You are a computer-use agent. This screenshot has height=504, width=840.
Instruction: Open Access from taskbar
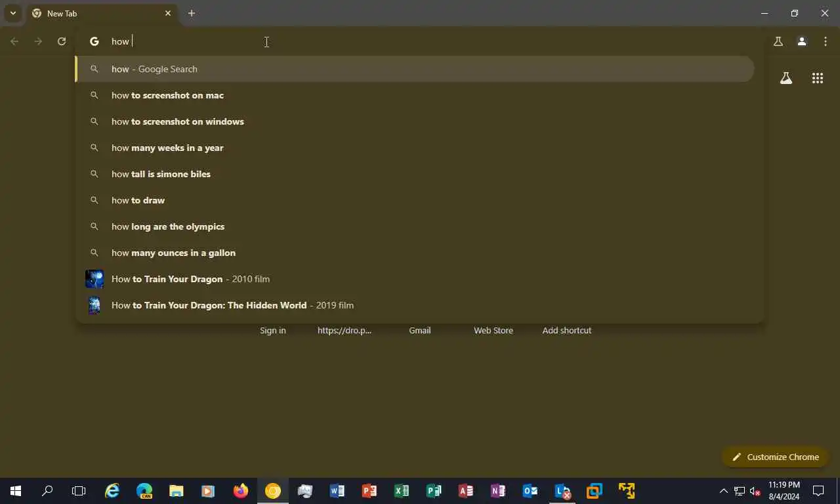click(466, 491)
